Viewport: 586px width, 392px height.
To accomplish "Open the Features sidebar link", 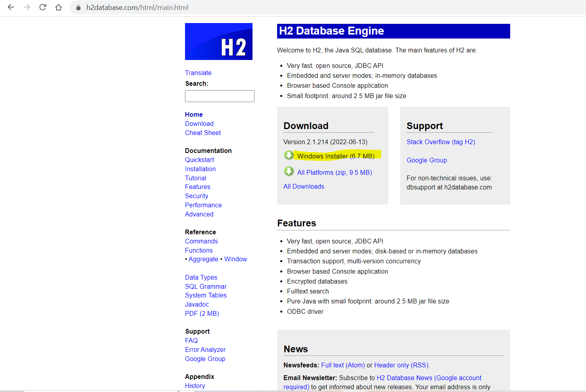I will (x=198, y=187).
